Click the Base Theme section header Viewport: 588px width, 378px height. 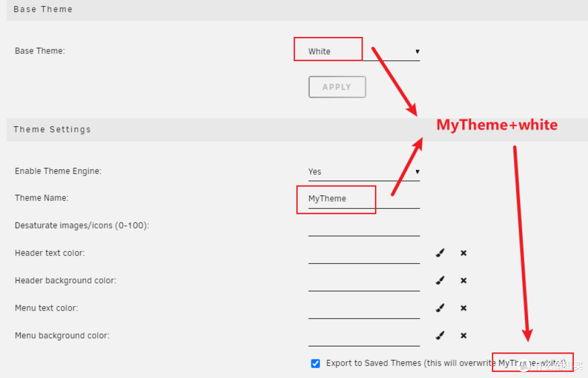point(43,9)
